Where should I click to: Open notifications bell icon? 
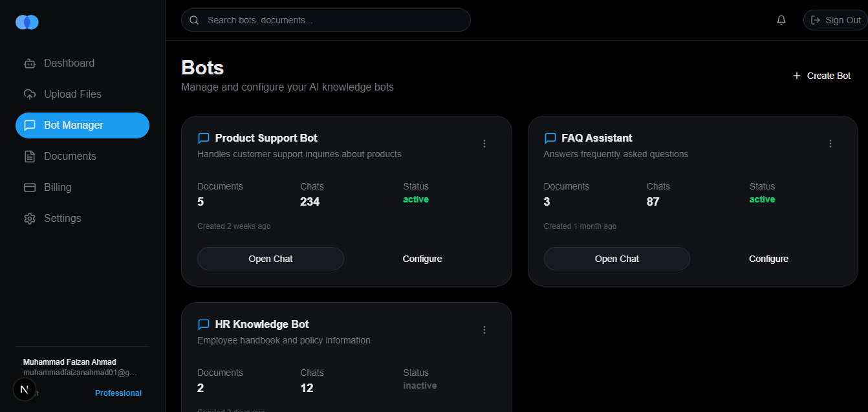(x=781, y=20)
